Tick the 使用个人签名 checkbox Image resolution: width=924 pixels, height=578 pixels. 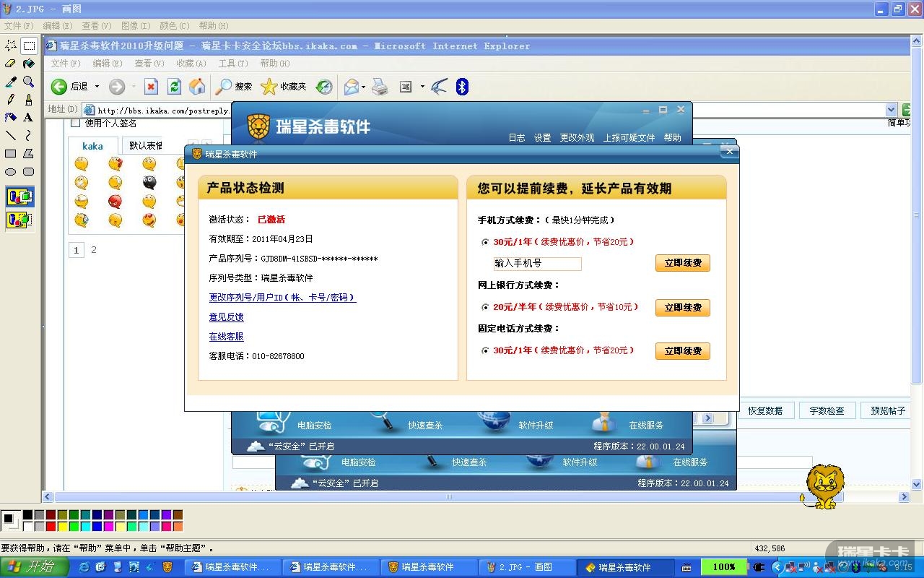click(x=75, y=123)
